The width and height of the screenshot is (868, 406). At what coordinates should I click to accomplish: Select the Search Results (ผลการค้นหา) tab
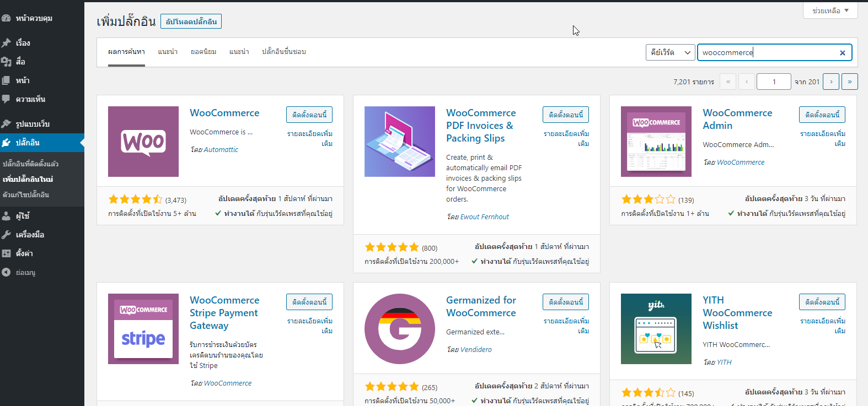[x=126, y=52]
